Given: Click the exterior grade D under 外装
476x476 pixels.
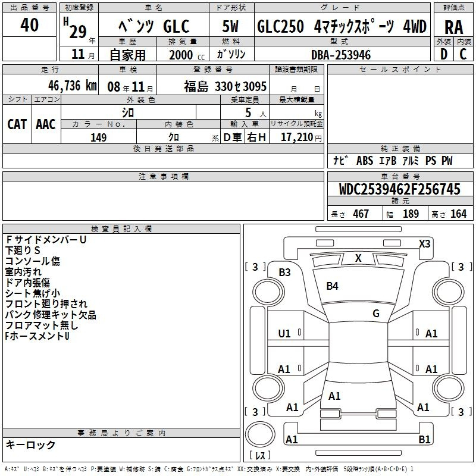Looking at the screenshot, I should [x=443, y=54].
